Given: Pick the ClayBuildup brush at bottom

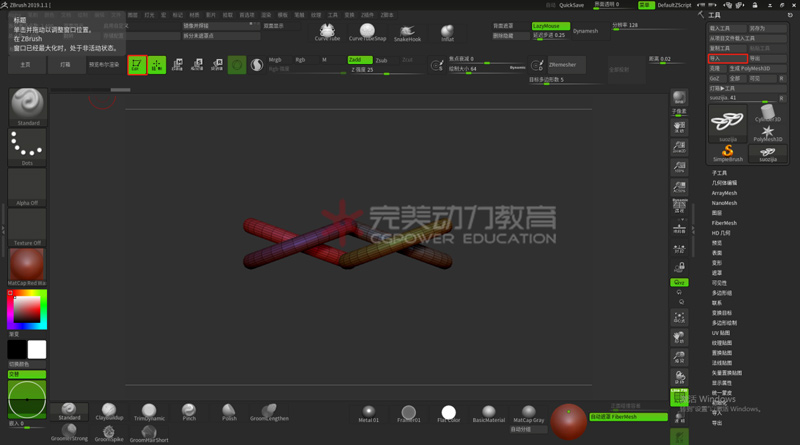Looking at the screenshot, I should click(109, 412).
